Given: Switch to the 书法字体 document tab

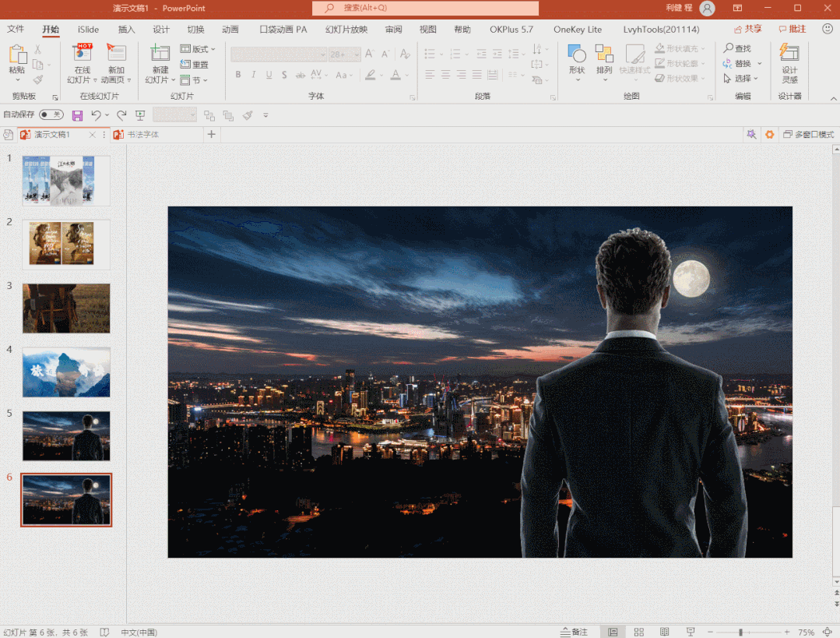Looking at the screenshot, I should (x=143, y=135).
